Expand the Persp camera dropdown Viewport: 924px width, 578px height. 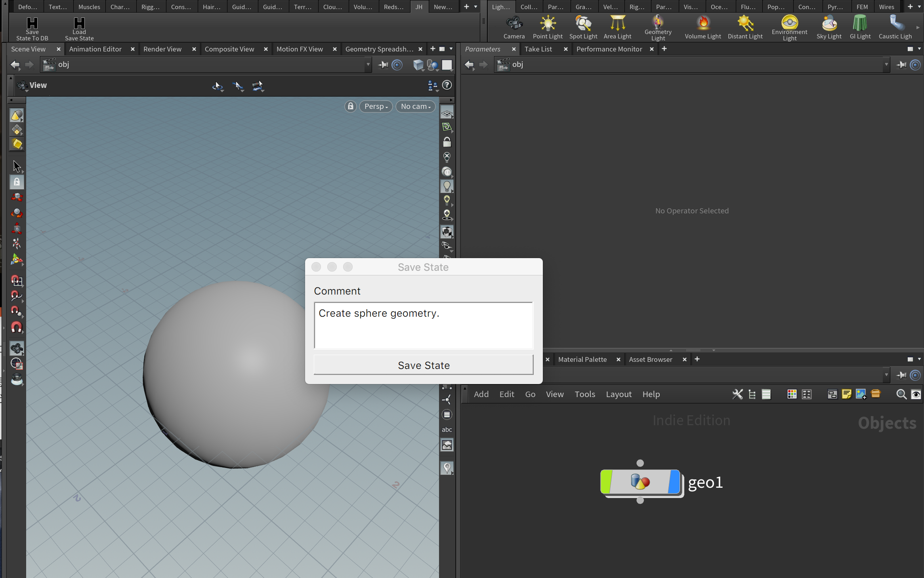click(376, 106)
